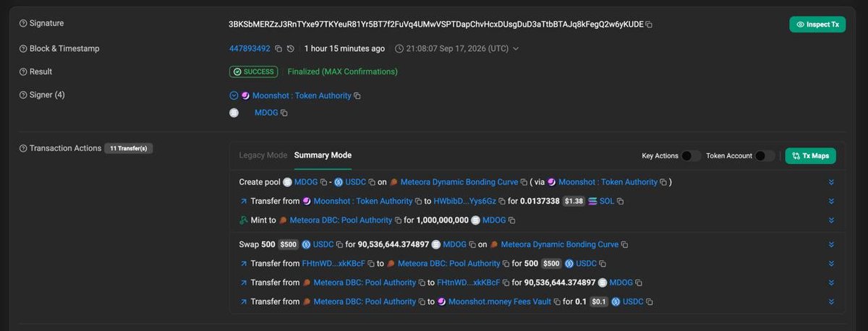Copy the MDOG signer address
The width and height of the screenshot is (868, 331).
click(x=284, y=113)
